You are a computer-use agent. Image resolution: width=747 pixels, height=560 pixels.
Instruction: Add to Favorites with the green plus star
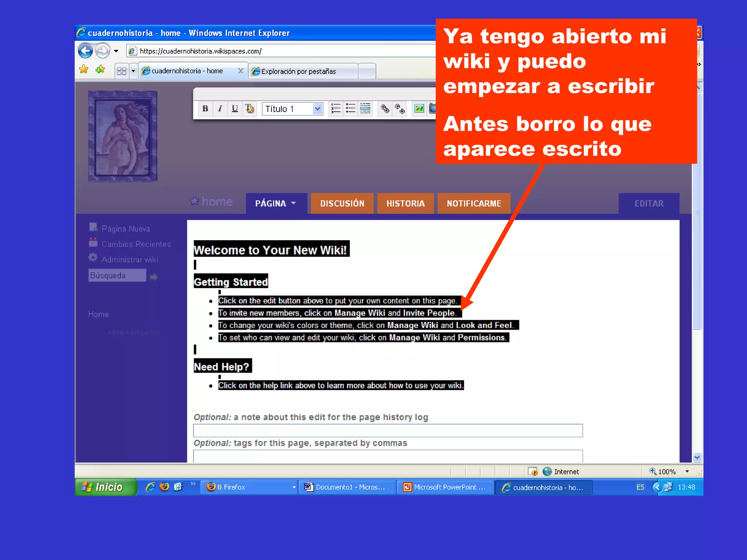tap(100, 69)
